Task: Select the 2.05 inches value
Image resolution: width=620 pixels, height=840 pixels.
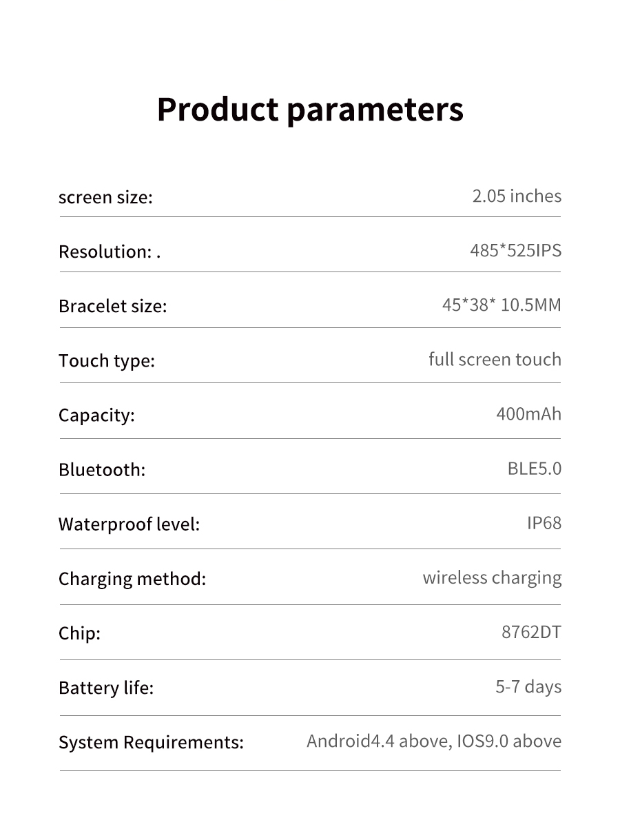Action: [517, 196]
